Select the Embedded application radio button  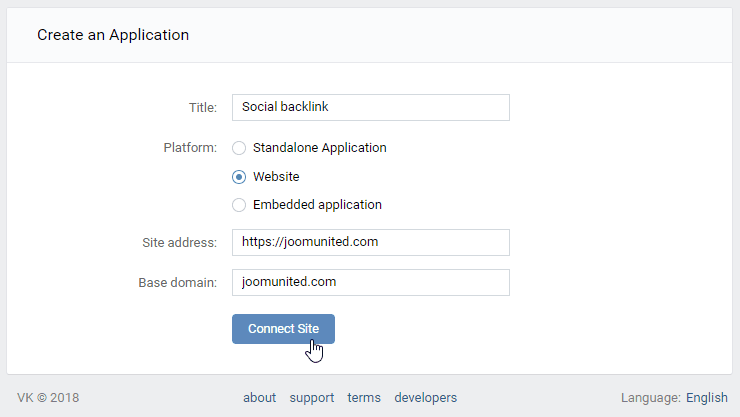click(239, 205)
